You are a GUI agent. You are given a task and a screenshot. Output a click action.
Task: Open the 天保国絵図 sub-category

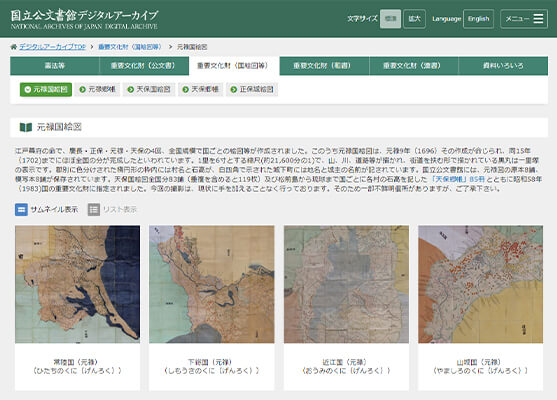click(x=149, y=90)
